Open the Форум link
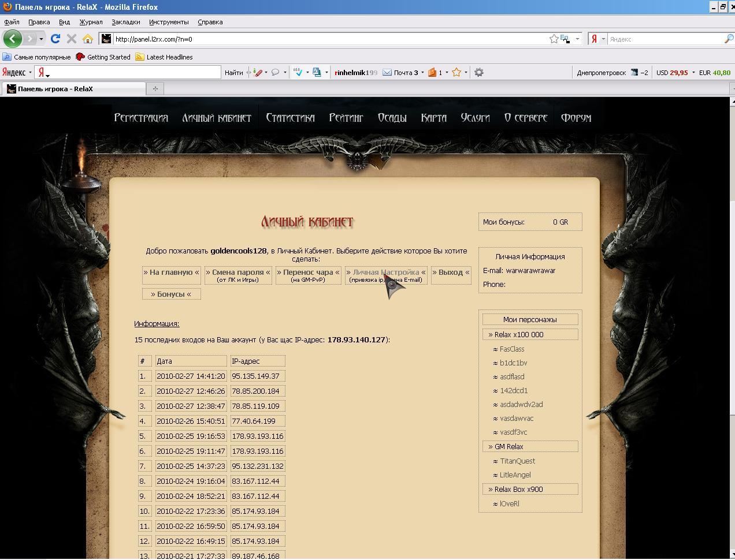This screenshot has width=735, height=560. tap(576, 118)
